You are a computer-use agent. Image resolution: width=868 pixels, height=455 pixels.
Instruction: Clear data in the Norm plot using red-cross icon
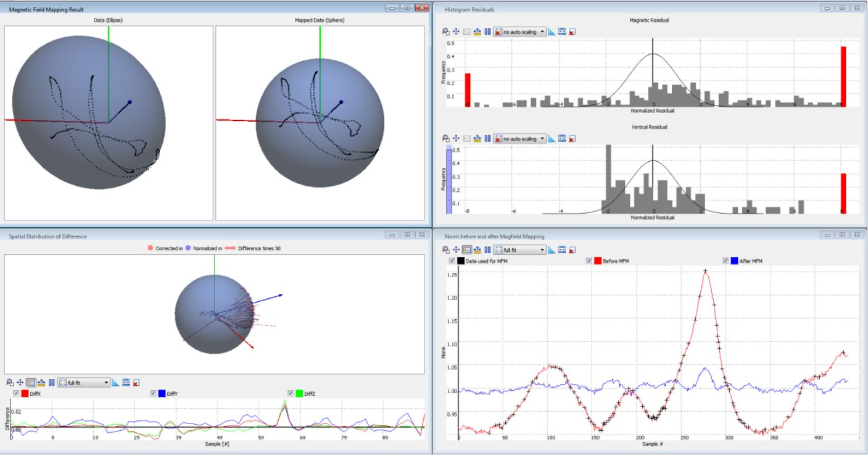[x=571, y=251]
